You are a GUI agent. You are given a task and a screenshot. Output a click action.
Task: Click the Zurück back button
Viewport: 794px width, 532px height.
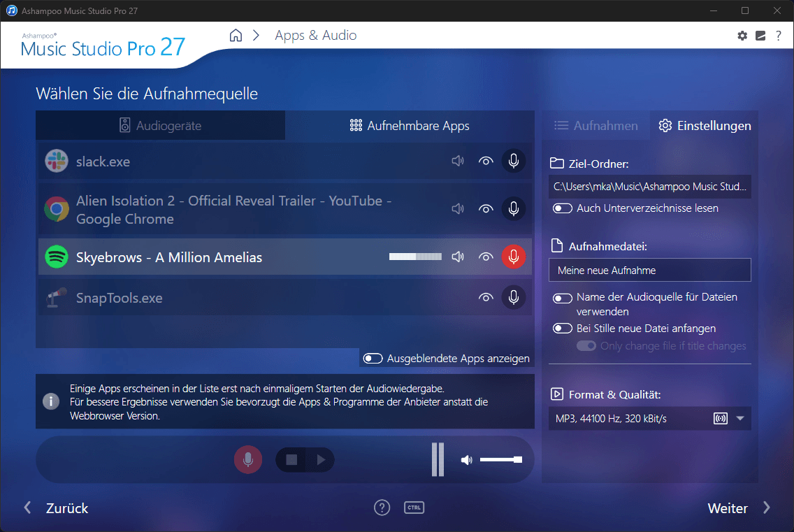click(x=56, y=508)
